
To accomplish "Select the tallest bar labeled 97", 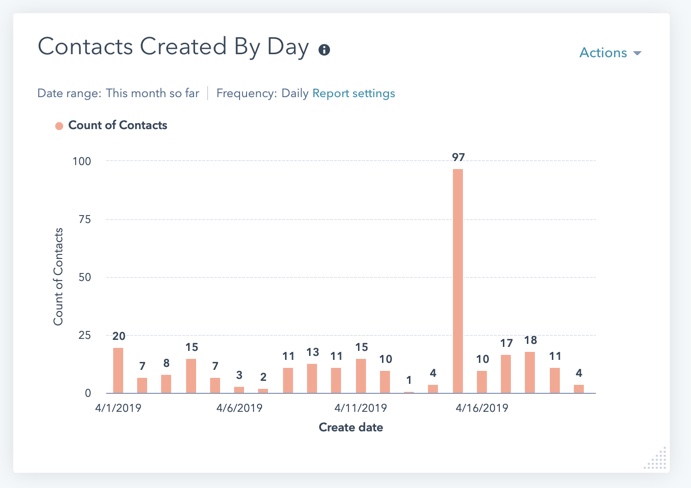I will [458, 281].
